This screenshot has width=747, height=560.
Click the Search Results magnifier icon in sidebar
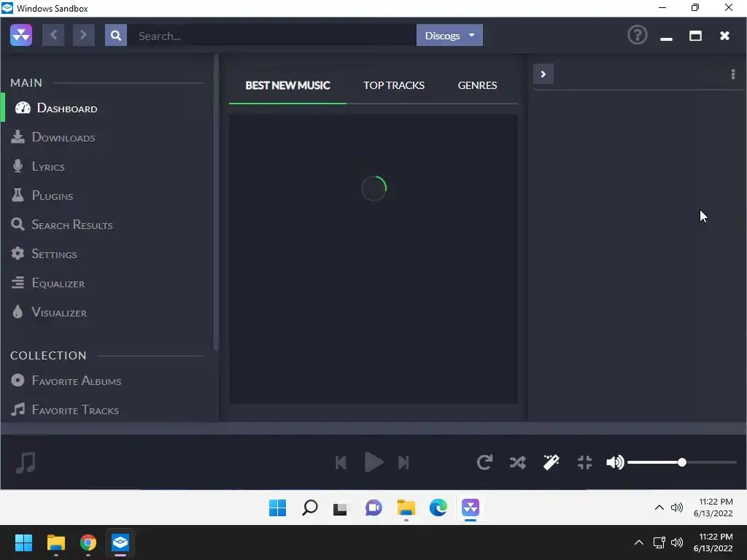(18, 225)
